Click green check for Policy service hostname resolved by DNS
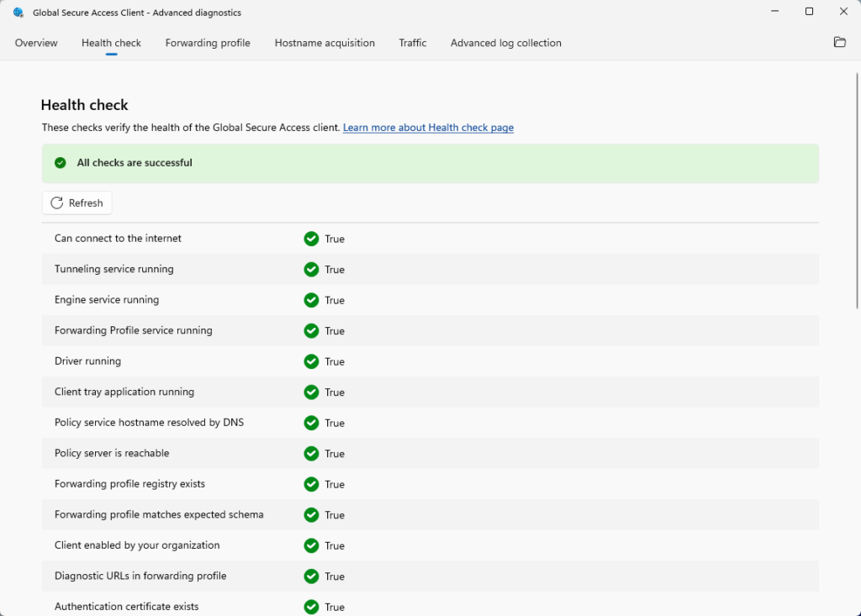Screen dimensions: 861x616 [x=311, y=424]
